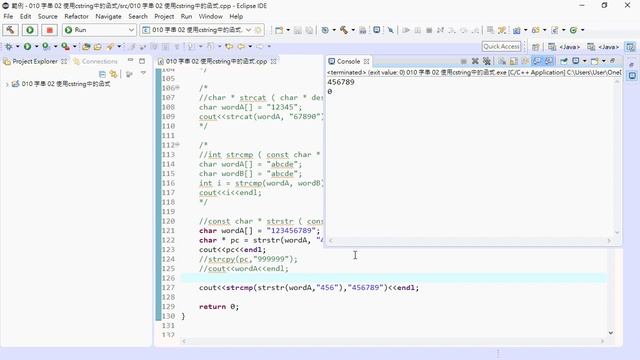Click the Build hammer button in the launch bar

pyautogui.click(x=10, y=30)
